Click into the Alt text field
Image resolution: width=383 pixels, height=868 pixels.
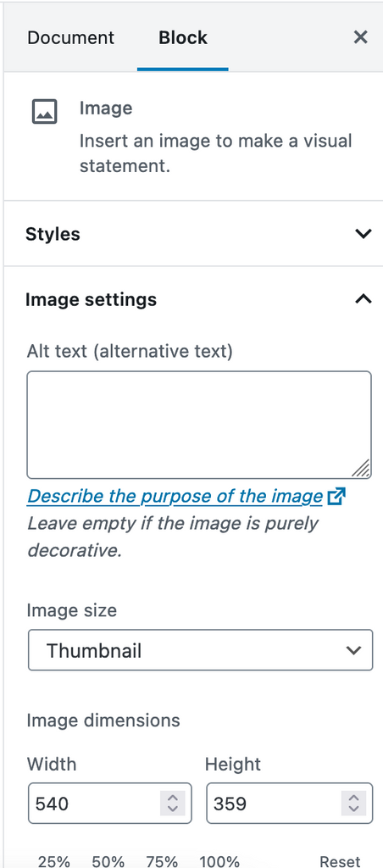(x=199, y=425)
